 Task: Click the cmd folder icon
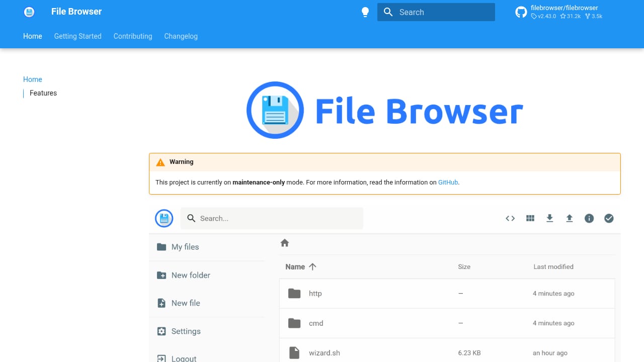click(294, 323)
